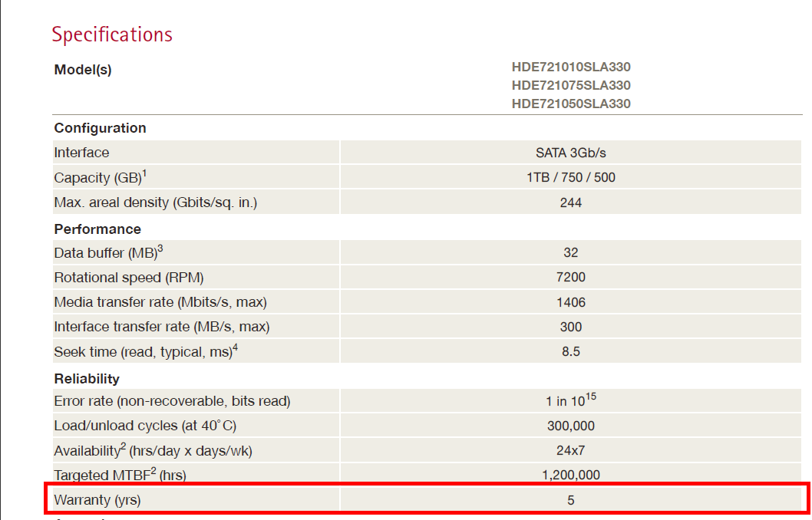
Task: Select the Error rate label
Action: pos(173,402)
